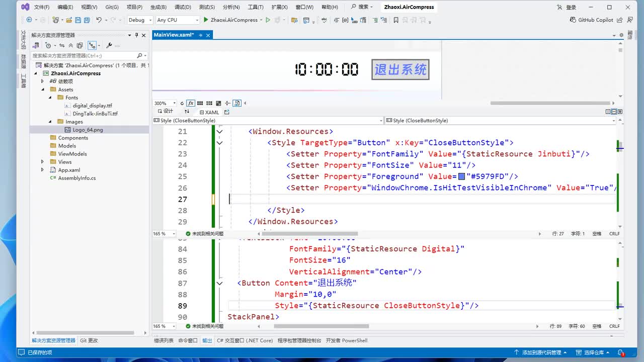
Task: Click the GitHub Copilot icon
Action: [574, 20]
